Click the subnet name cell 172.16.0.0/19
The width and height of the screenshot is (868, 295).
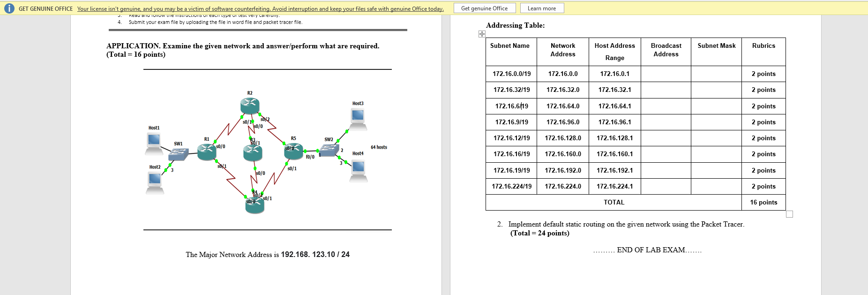tap(512, 74)
